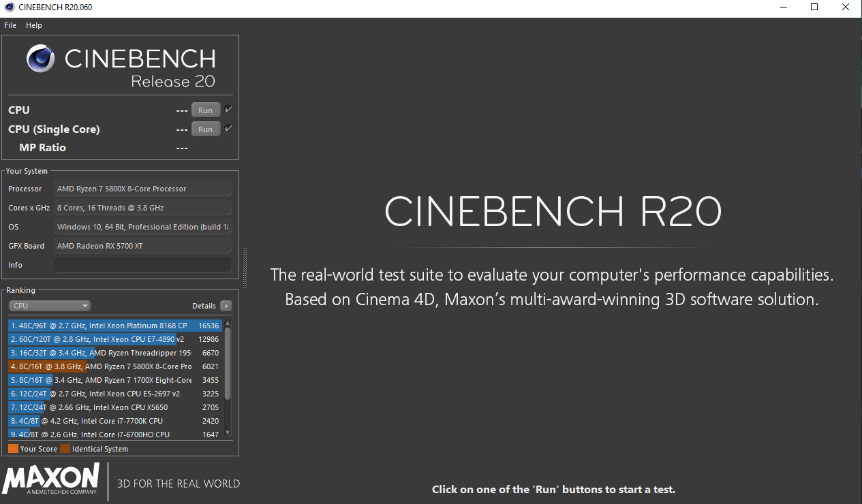Screen dimensions: 862x504
Task: Click the panel divider drag handle
Action: point(245,267)
